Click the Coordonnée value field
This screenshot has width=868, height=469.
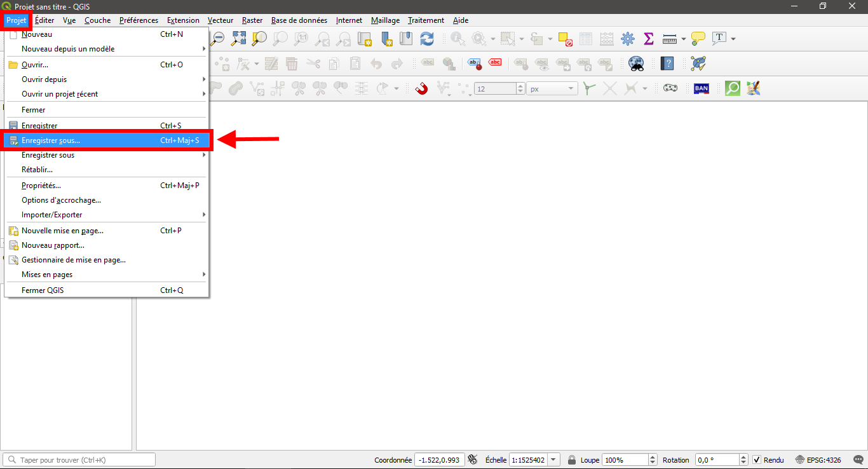tap(439, 459)
